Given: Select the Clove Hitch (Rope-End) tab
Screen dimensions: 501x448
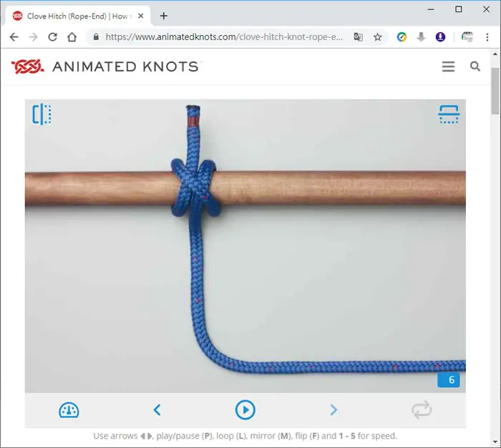Looking at the screenshot, I should tap(77, 16).
